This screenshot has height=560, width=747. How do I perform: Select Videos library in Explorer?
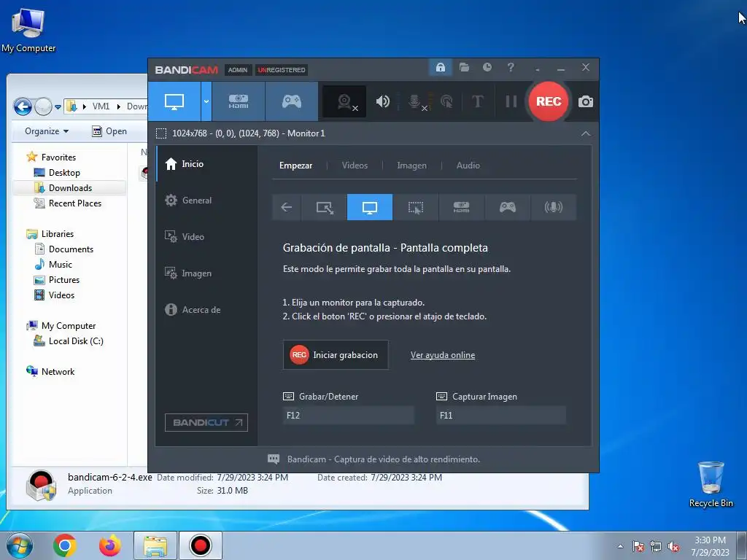point(61,295)
